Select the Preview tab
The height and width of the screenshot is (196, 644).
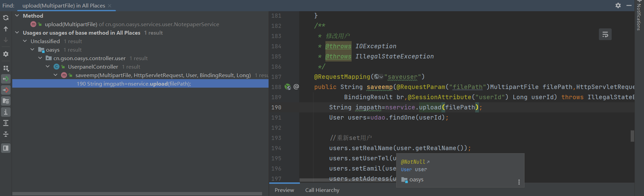[x=284, y=190]
